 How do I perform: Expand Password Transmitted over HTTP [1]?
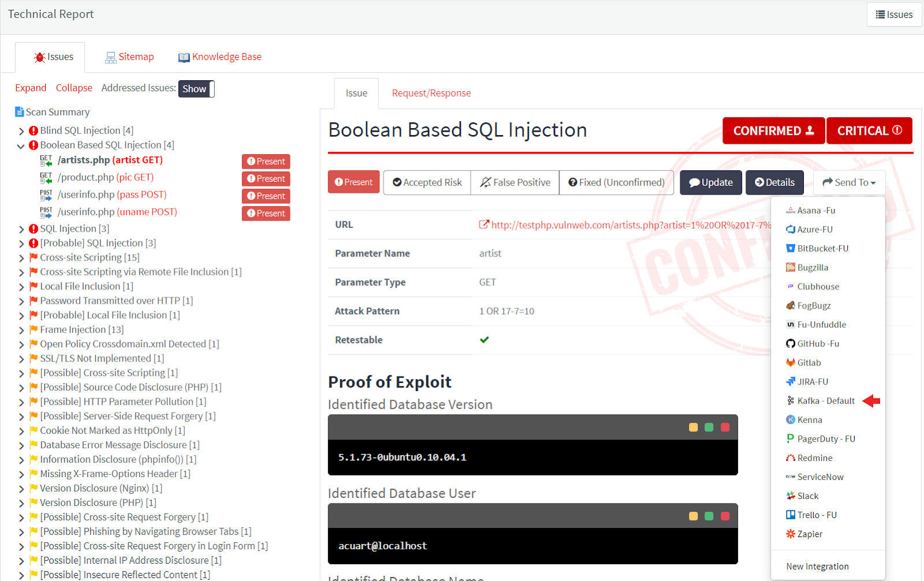click(21, 301)
